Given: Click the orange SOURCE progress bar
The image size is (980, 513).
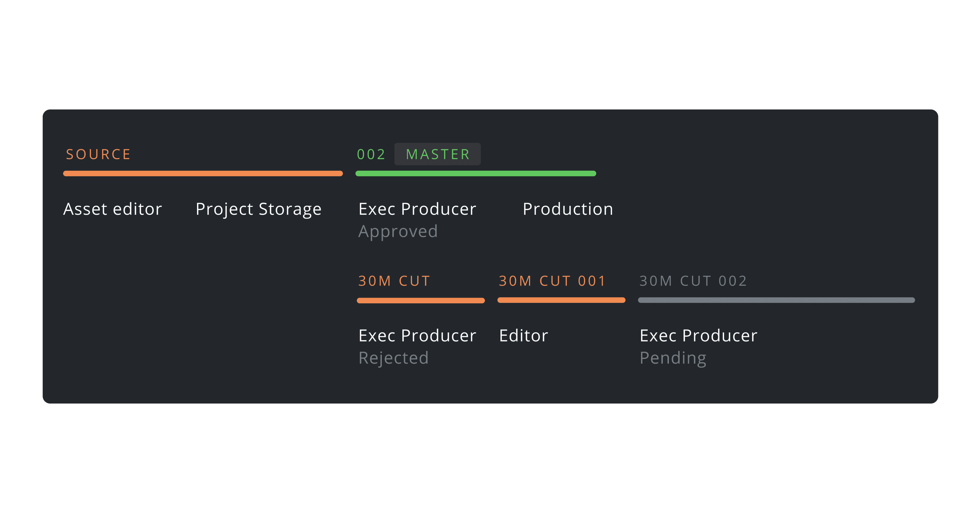Looking at the screenshot, I should (203, 174).
